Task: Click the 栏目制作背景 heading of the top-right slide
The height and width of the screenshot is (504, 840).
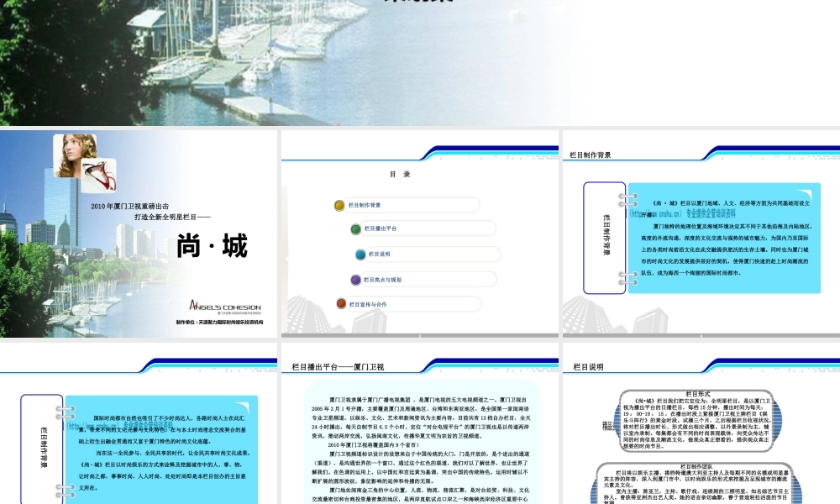Action: tap(590, 155)
